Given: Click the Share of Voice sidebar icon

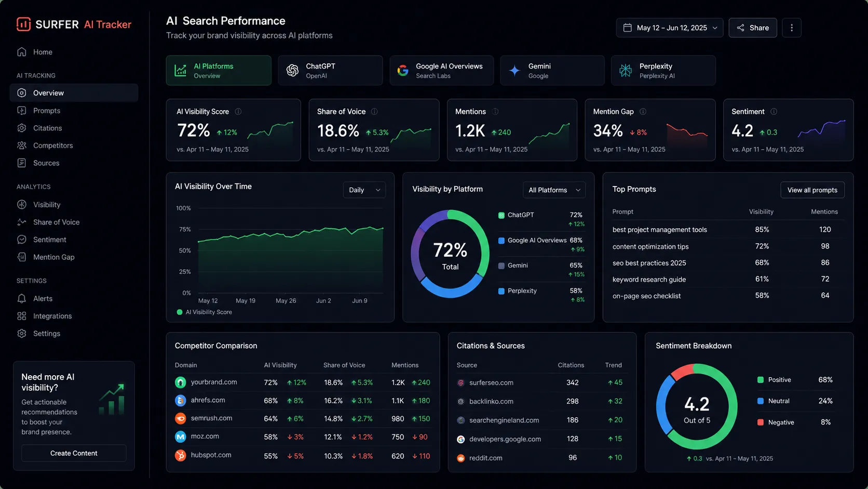Looking at the screenshot, I should (x=22, y=222).
